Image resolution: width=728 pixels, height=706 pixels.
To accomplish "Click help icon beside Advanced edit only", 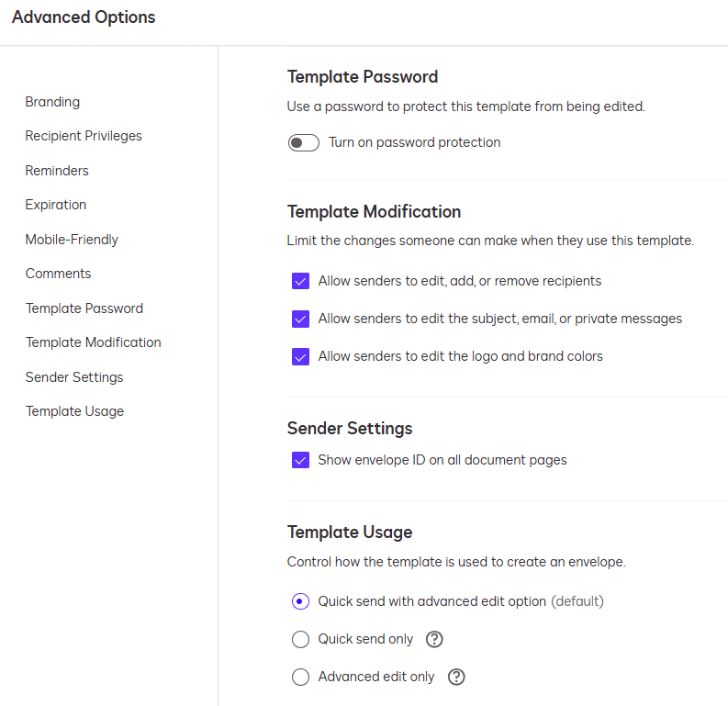I will (x=456, y=677).
